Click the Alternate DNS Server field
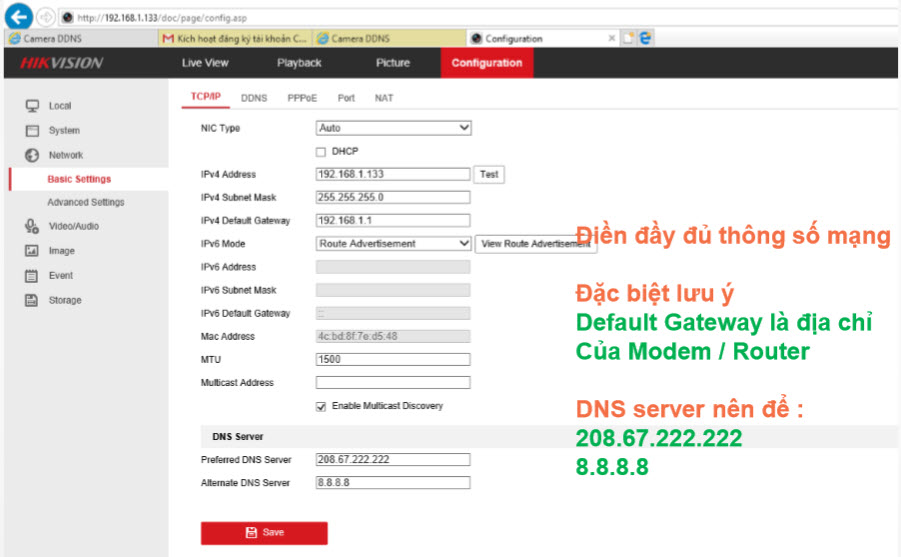 coord(393,482)
